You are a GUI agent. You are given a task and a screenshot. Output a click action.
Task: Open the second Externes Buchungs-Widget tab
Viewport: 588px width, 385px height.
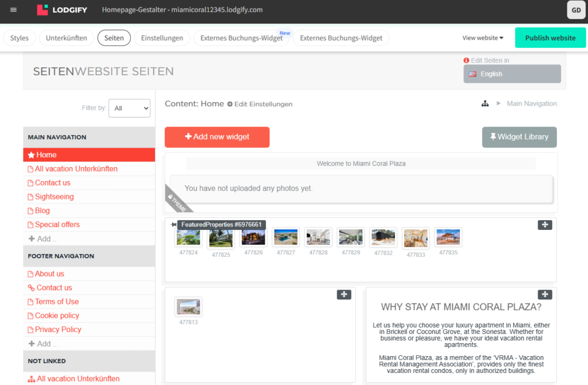point(341,38)
